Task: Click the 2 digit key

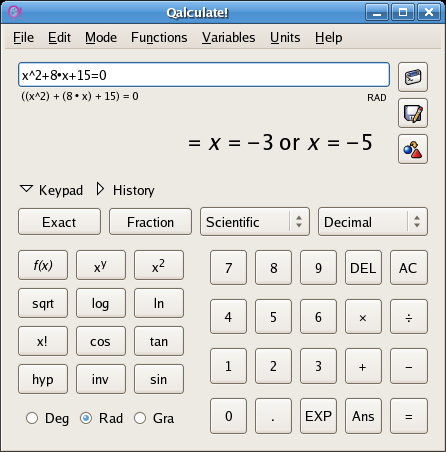Action: point(273,366)
